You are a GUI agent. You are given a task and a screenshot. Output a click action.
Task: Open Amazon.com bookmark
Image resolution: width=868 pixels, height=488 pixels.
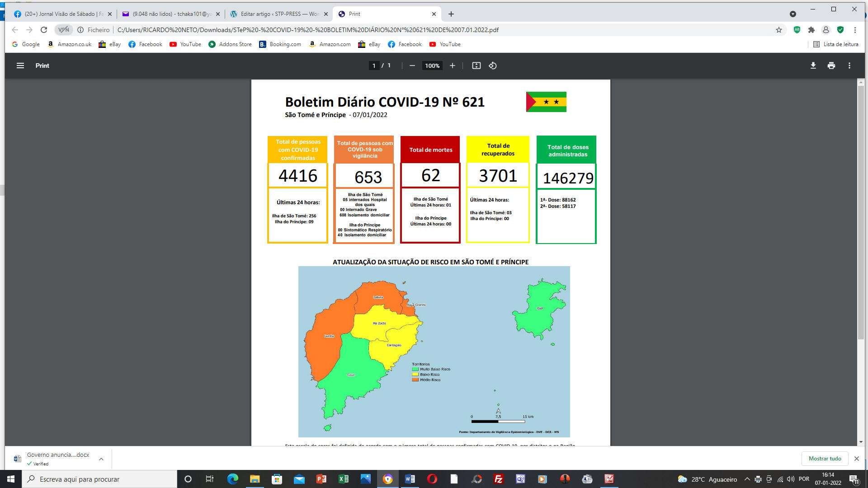[330, 44]
